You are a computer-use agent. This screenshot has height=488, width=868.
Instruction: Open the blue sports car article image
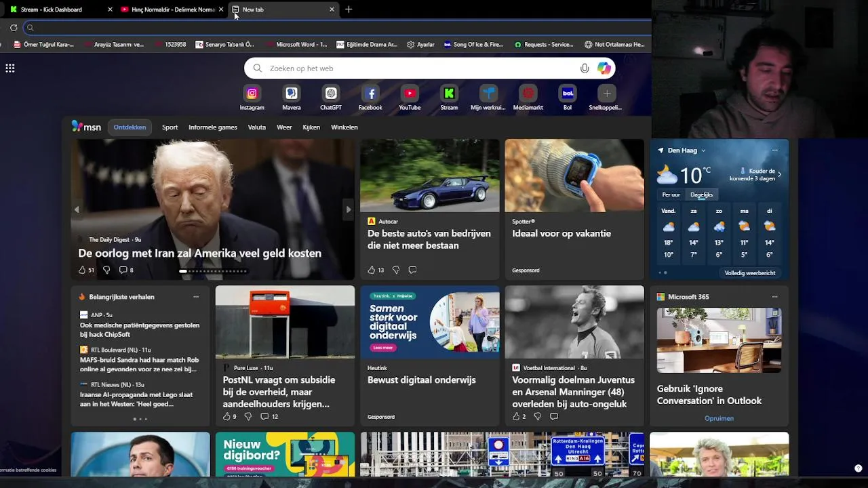(430, 176)
